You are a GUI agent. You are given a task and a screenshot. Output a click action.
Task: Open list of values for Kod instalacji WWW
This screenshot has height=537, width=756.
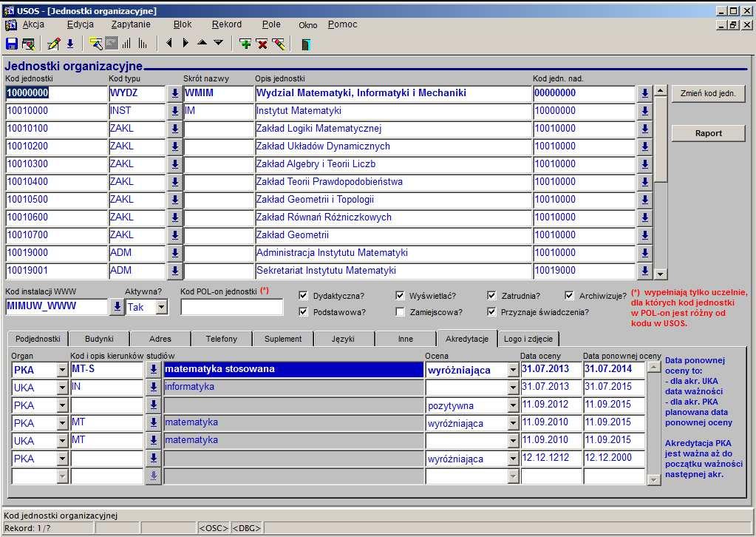click(116, 307)
